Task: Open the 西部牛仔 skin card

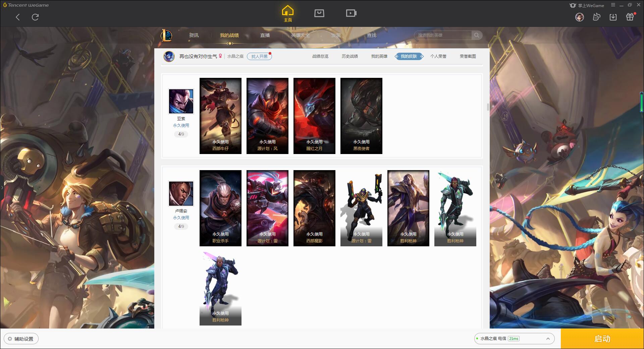Action: click(220, 116)
